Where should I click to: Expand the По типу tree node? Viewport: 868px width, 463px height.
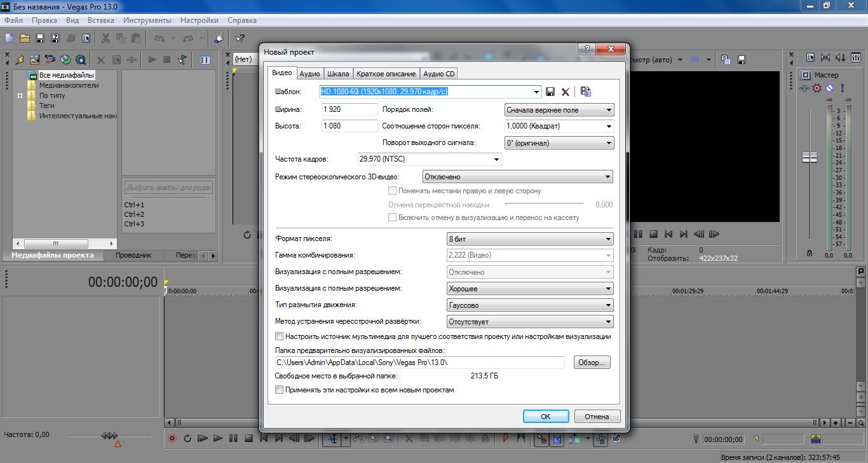tap(20, 95)
